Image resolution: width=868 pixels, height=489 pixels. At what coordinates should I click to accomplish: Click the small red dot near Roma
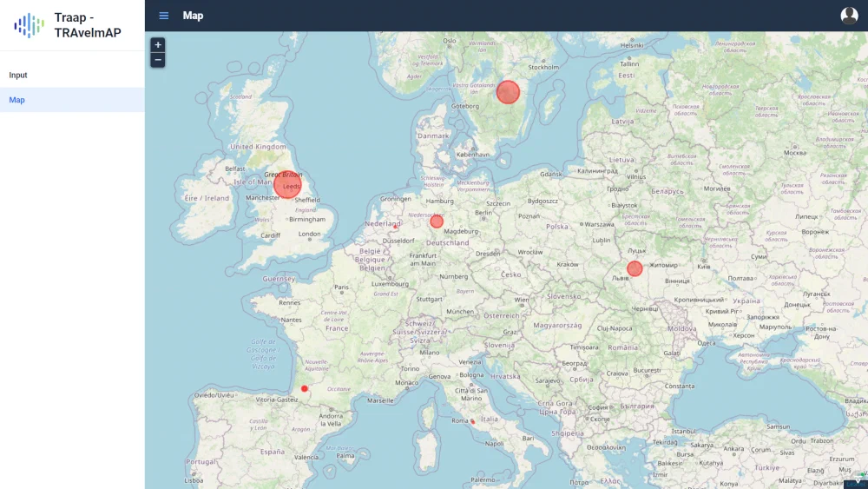472,421
